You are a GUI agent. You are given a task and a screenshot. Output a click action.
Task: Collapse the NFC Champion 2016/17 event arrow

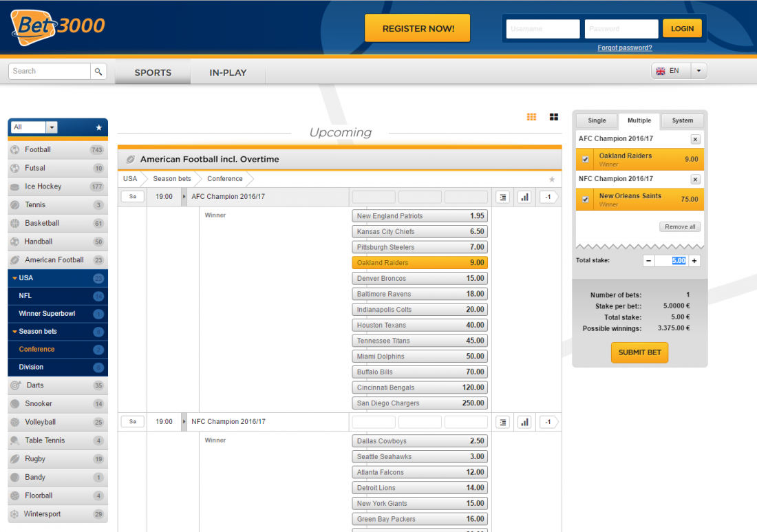tap(184, 422)
